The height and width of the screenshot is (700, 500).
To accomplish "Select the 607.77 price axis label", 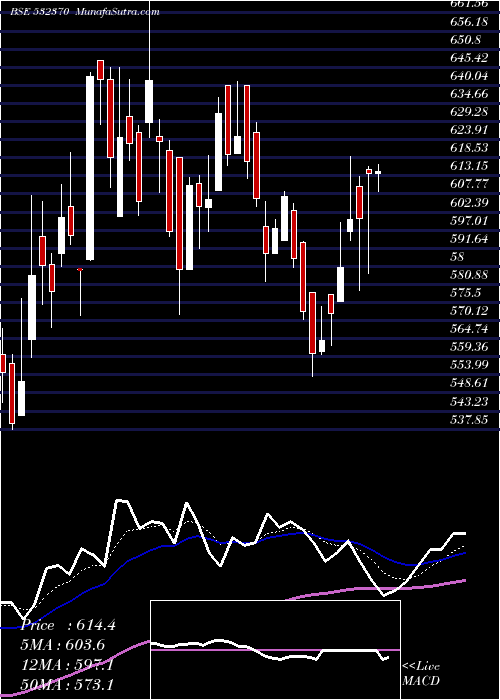I will pyautogui.click(x=468, y=184).
